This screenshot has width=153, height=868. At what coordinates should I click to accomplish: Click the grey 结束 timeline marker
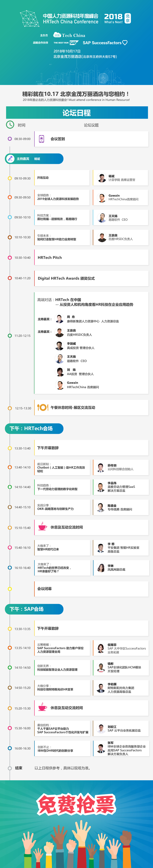[x=10, y=768]
